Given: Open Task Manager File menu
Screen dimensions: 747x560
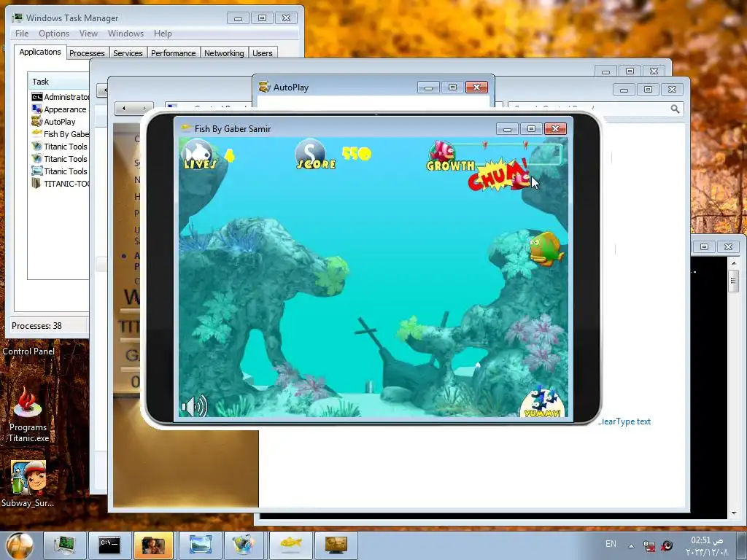Looking at the screenshot, I should (22, 34).
